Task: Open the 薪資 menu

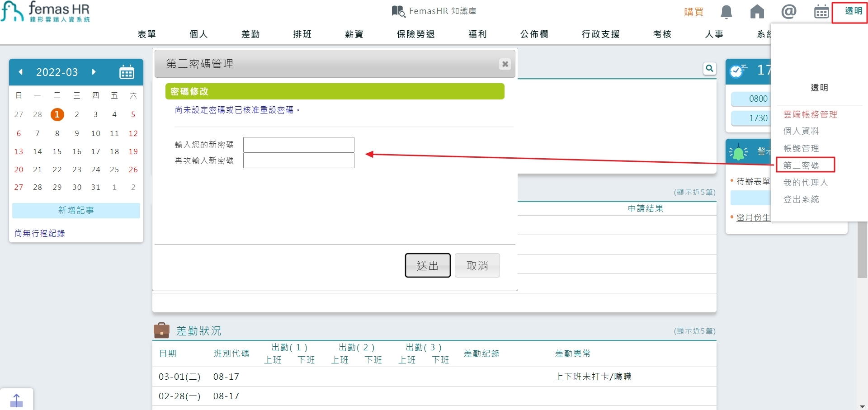Action: point(354,34)
